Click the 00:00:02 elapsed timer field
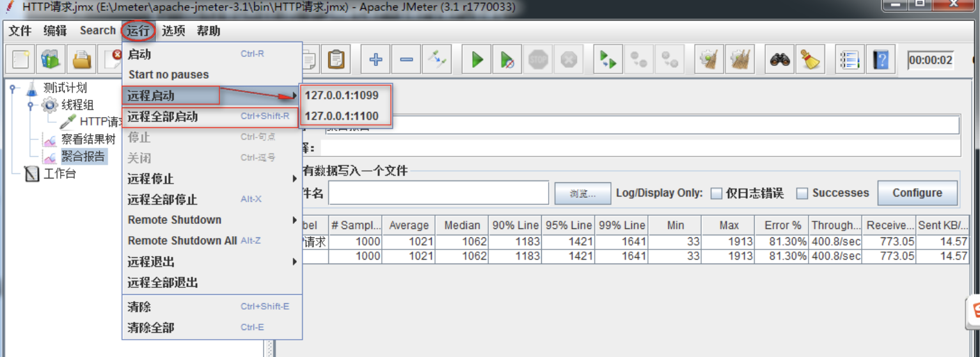 (931, 61)
